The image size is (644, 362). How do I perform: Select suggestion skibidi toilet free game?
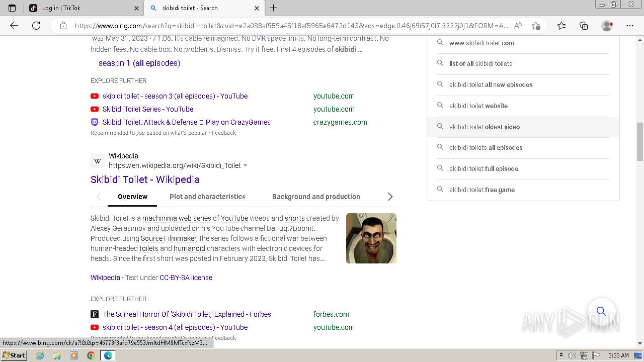point(523,190)
